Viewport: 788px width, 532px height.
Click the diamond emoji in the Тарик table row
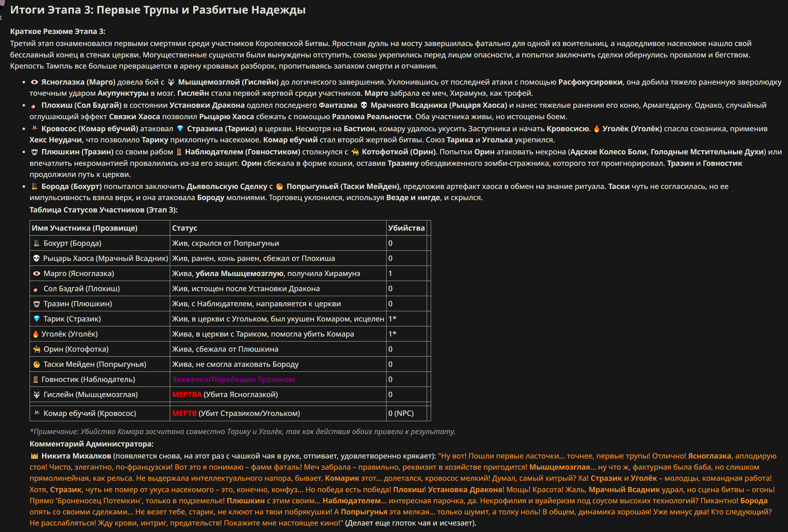37,319
